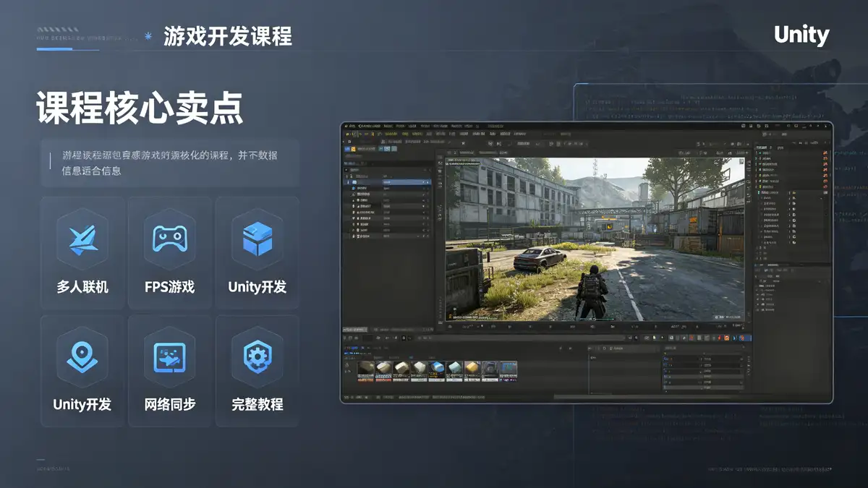Click the 完整教程 gear icon
This screenshot has height=488, width=868.
[x=258, y=357]
